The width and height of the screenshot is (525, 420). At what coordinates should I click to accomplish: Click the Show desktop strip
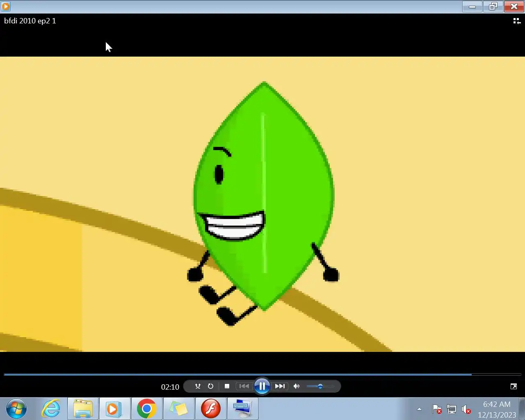pyautogui.click(x=522, y=409)
